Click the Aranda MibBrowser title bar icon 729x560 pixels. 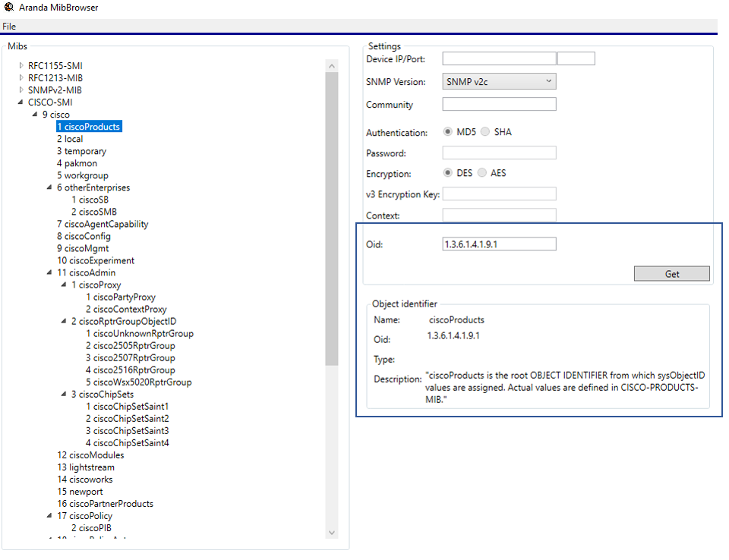click(x=8, y=7)
